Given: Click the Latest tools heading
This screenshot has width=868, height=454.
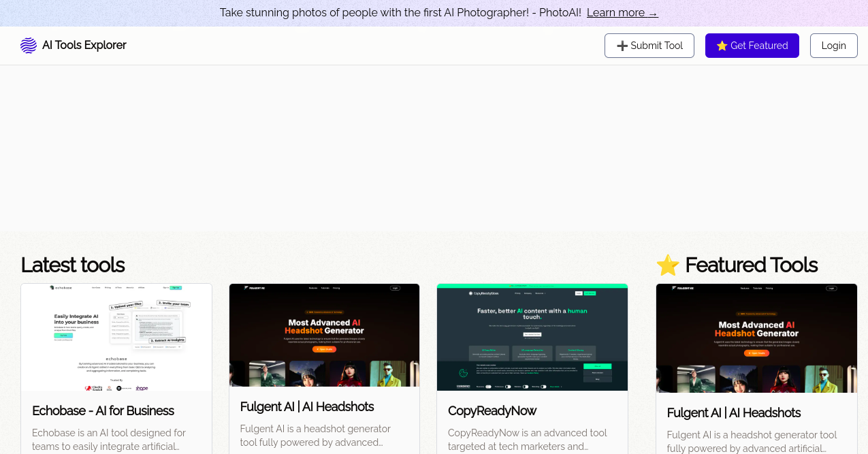Looking at the screenshot, I should [73, 265].
